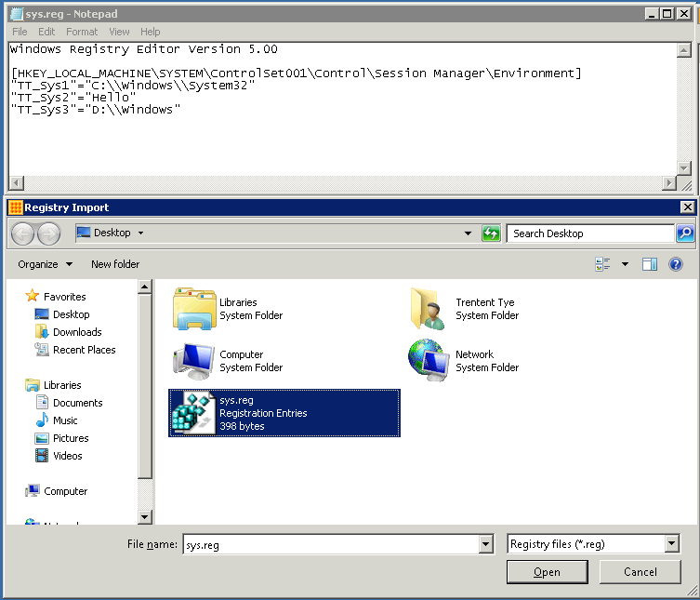Click the New folder button
This screenshot has height=600, width=700.
coord(115,264)
